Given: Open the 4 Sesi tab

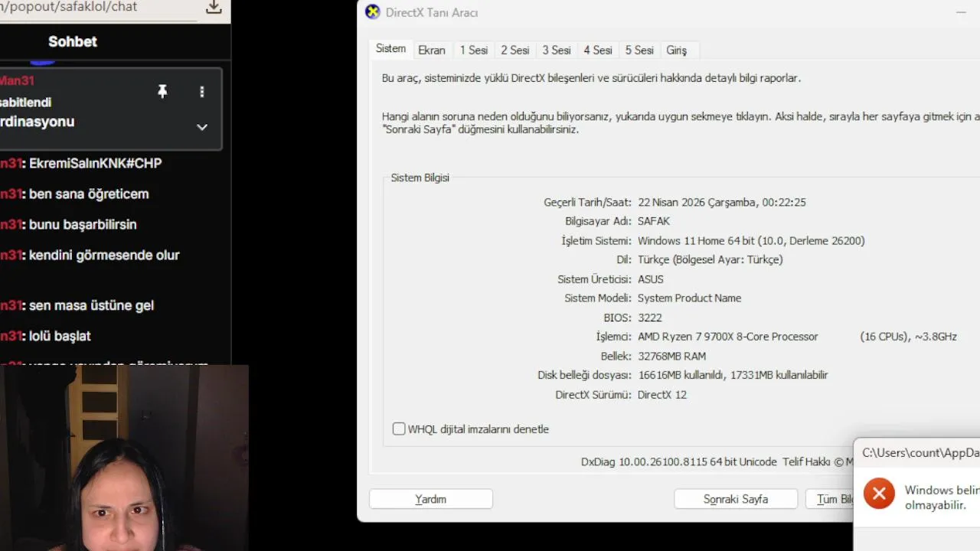Looking at the screenshot, I should [x=598, y=50].
